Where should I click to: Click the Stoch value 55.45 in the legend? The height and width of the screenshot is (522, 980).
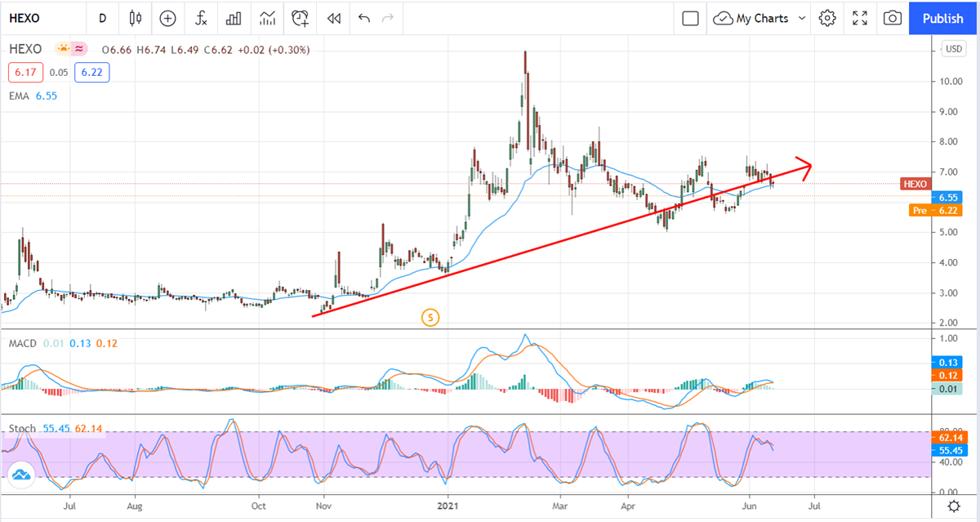point(56,428)
